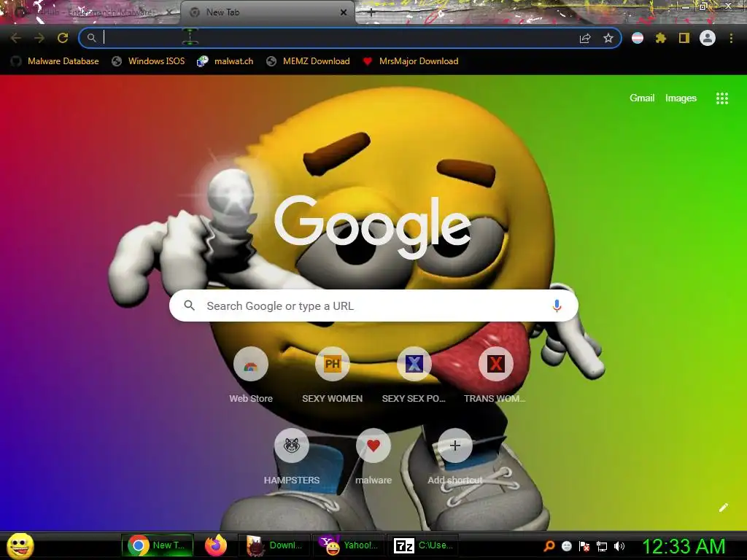The width and height of the screenshot is (747, 560).
Task: Click the round smiley tray icon
Action: (566, 546)
